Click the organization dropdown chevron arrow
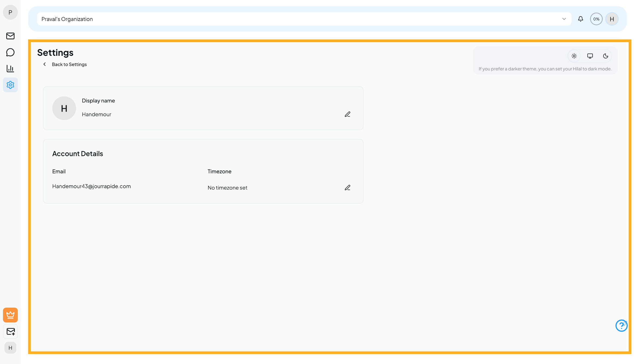The image size is (634, 364). coord(564,19)
